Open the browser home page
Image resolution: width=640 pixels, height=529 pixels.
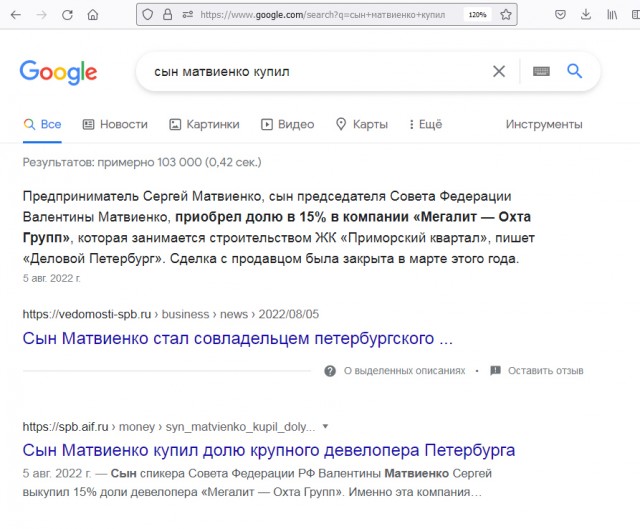93,15
